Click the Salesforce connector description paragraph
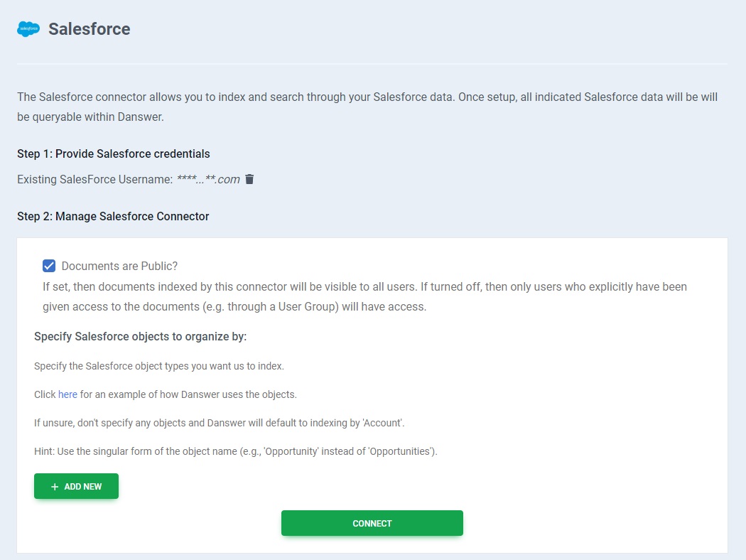This screenshot has width=746, height=560. 367,107
